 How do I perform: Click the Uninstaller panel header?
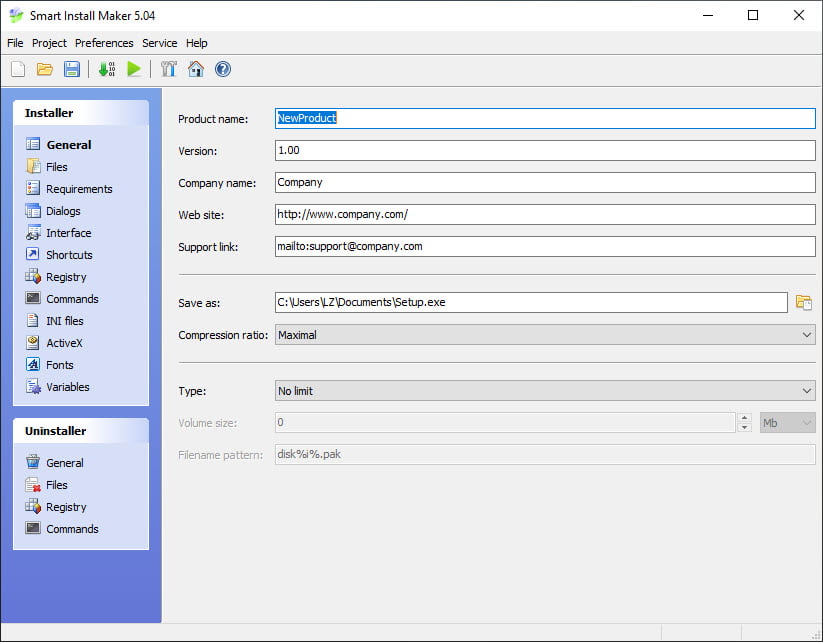pyautogui.click(x=81, y=431)
